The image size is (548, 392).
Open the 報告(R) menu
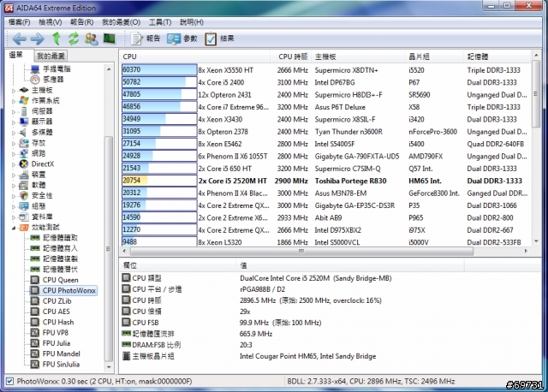click(82, 22)
